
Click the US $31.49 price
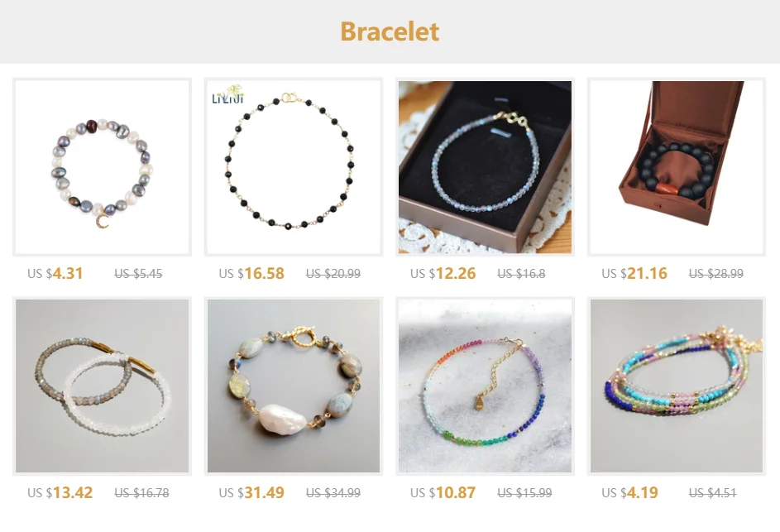click(x=251, y=492)
